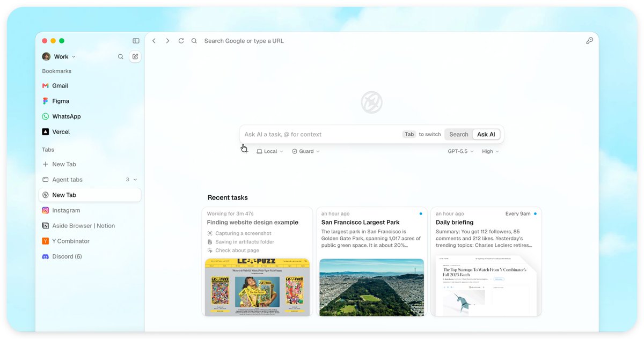Open the Gmail bookmark
Image resolution: width=644 pixels, height=339 pixels.
tap(90, 86)
